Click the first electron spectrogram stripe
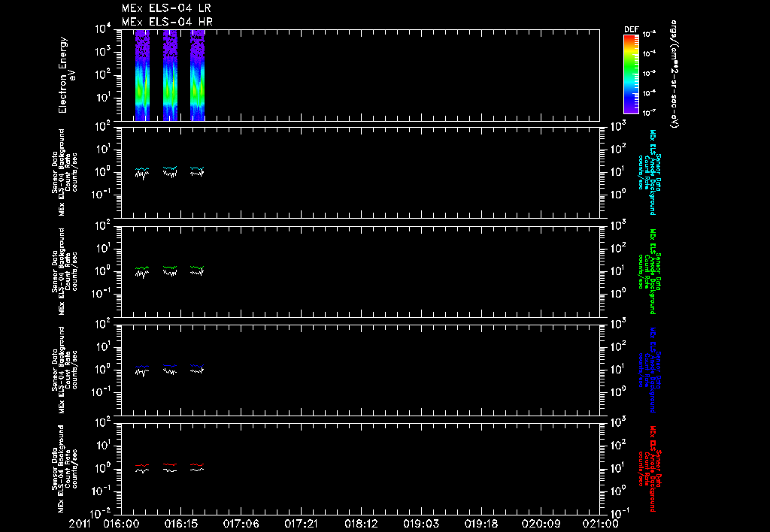 [x=142, y=75]
